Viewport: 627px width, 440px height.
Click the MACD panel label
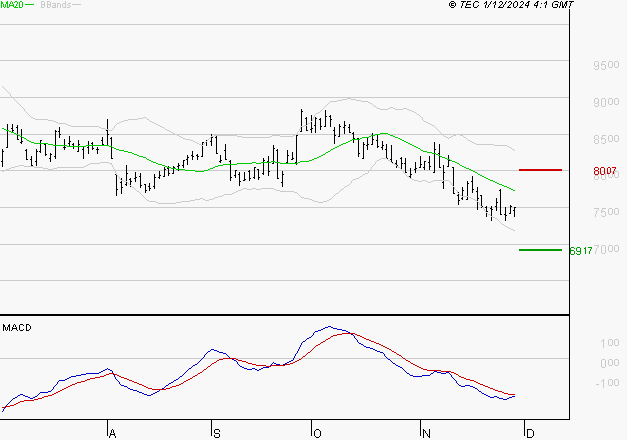17,328
